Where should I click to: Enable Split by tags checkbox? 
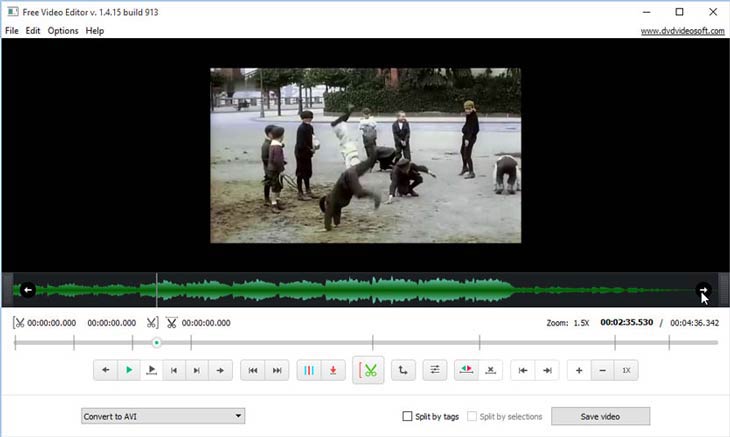(407, 416)
